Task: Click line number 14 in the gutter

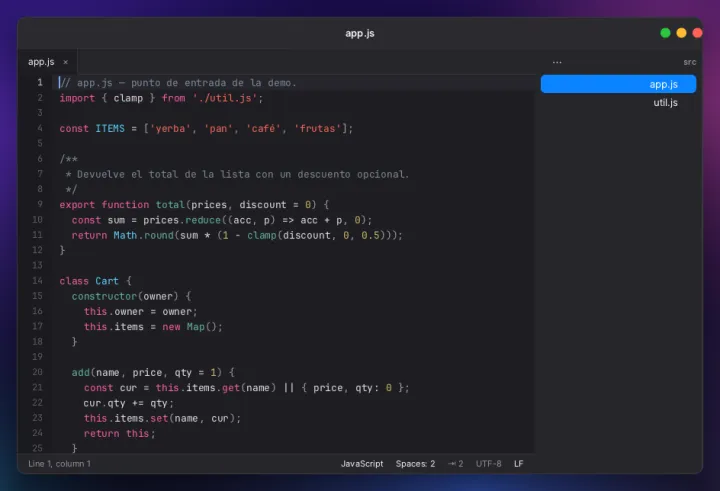Action: coord(37,281)
